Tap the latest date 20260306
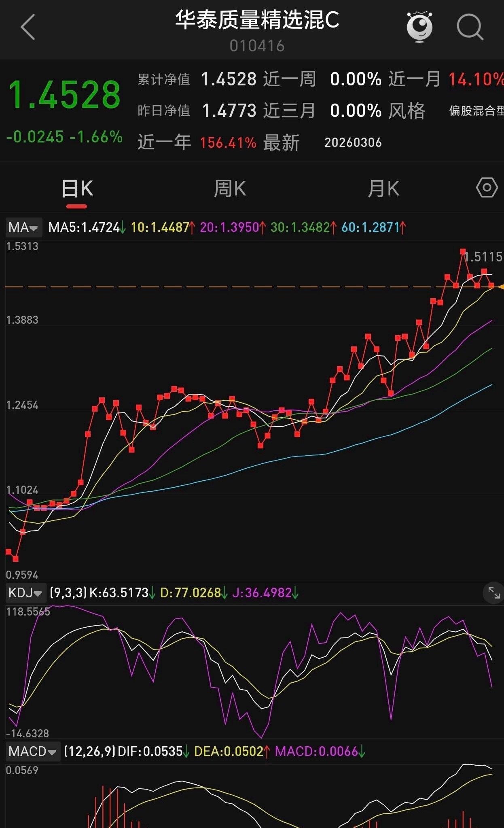Screen dimensions: 504x828 [353, 142]
